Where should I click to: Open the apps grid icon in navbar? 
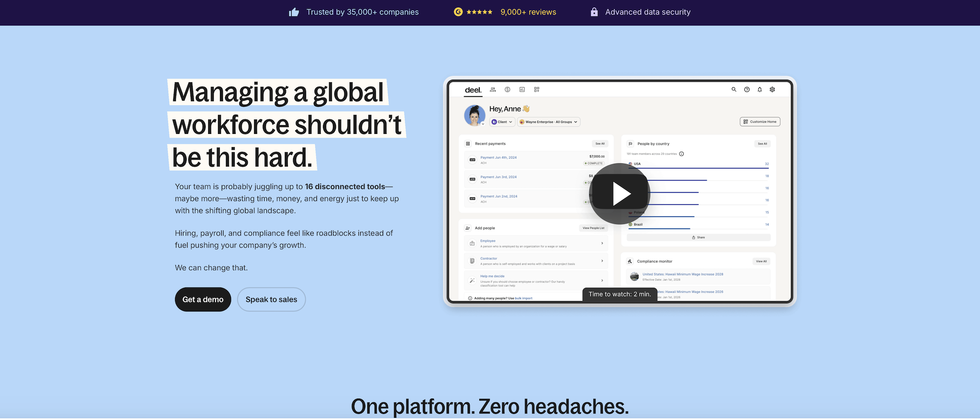537,90
